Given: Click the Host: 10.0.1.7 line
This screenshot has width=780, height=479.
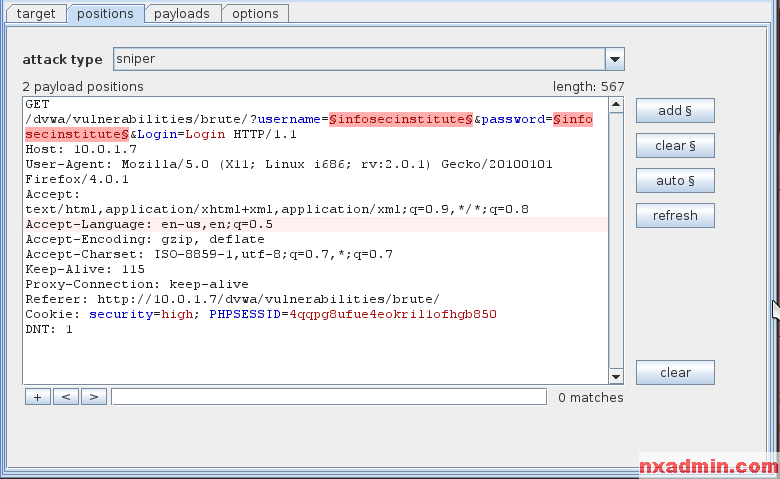Looking at the screenshot, I should click(81, 149).
